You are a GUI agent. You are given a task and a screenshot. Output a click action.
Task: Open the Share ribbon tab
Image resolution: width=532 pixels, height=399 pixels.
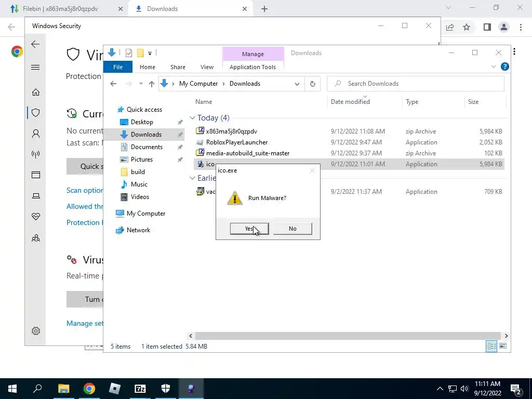(178, 67)
